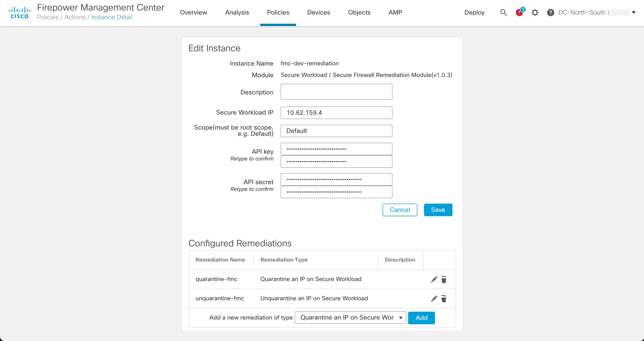Expand the DC-North-South domain selector
This screenshot has height=341, width=644.
(633, 12)
